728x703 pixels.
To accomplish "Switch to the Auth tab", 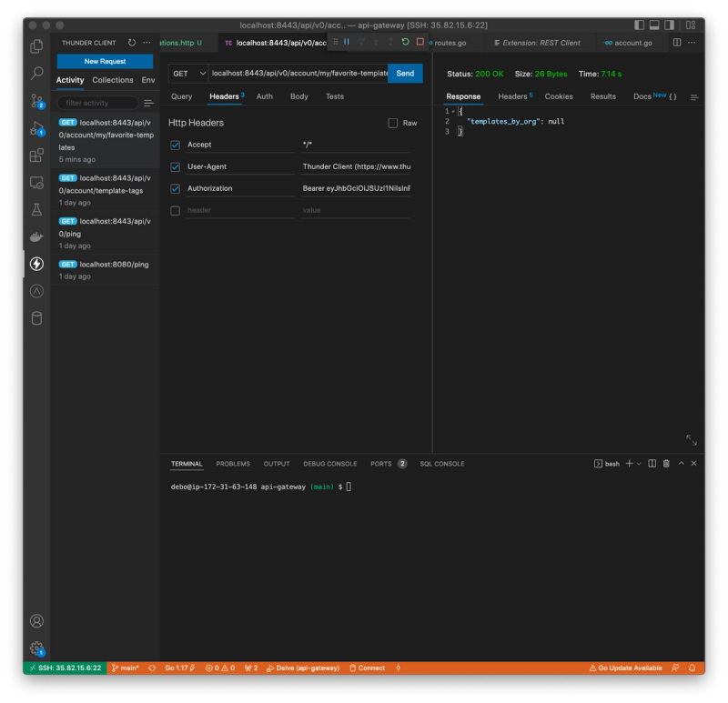I will click(265, 96).
